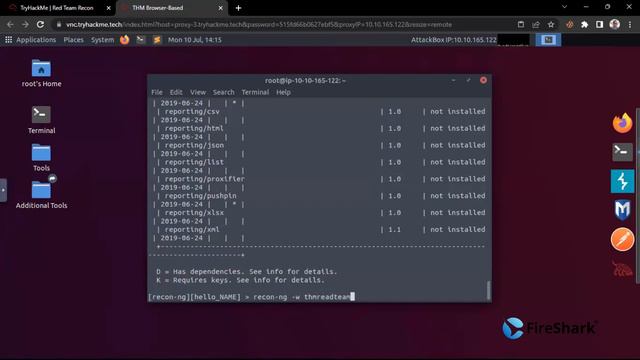This screenshot has height=360, width=640.
Task: Click reporting/json row text
Action: click(x=194, y=145)
